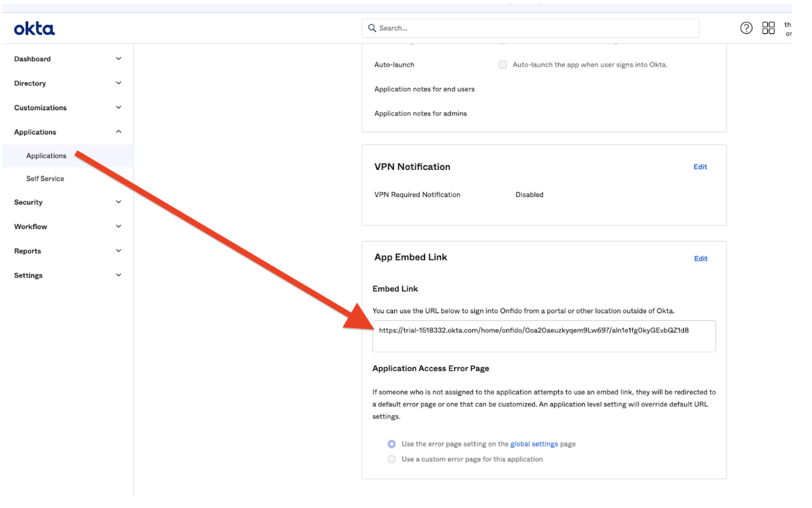Click the 'VPN Required Notification' label
Image resolution: width=812 pixels, height=508 pixels.
pos(417,195)
